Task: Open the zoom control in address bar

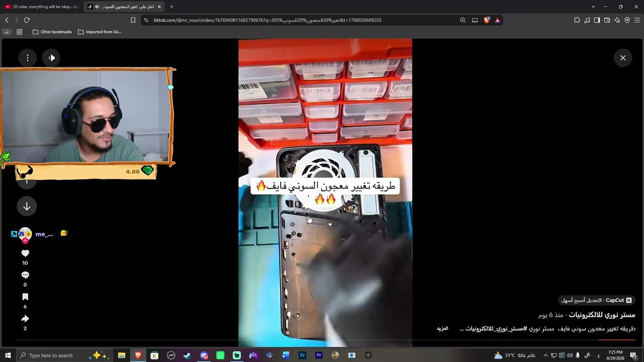Action: coord(462,20)
